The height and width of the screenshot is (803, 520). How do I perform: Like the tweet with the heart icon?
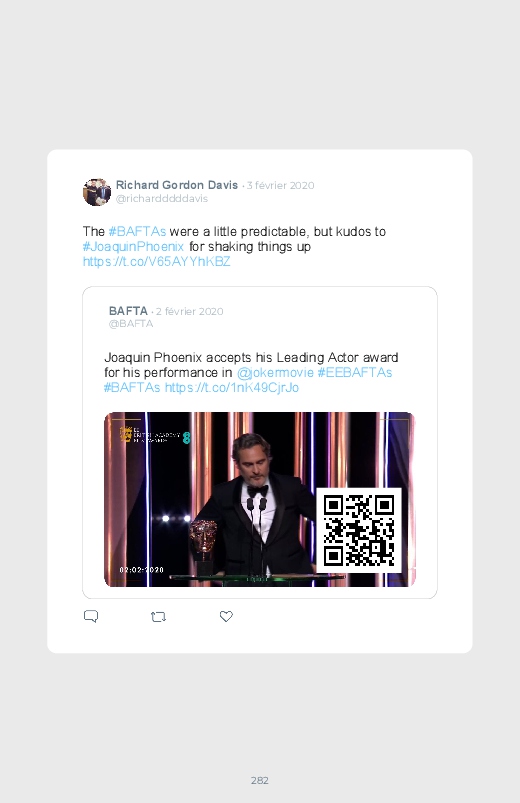coord(226,617)
